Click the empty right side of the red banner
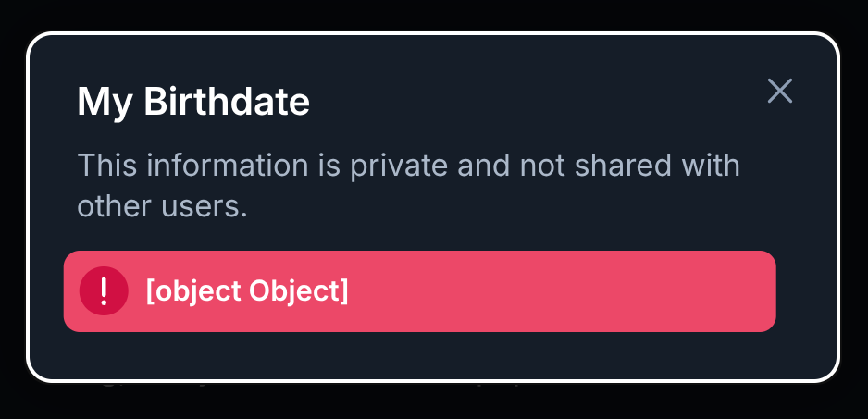 coord(601,291)
